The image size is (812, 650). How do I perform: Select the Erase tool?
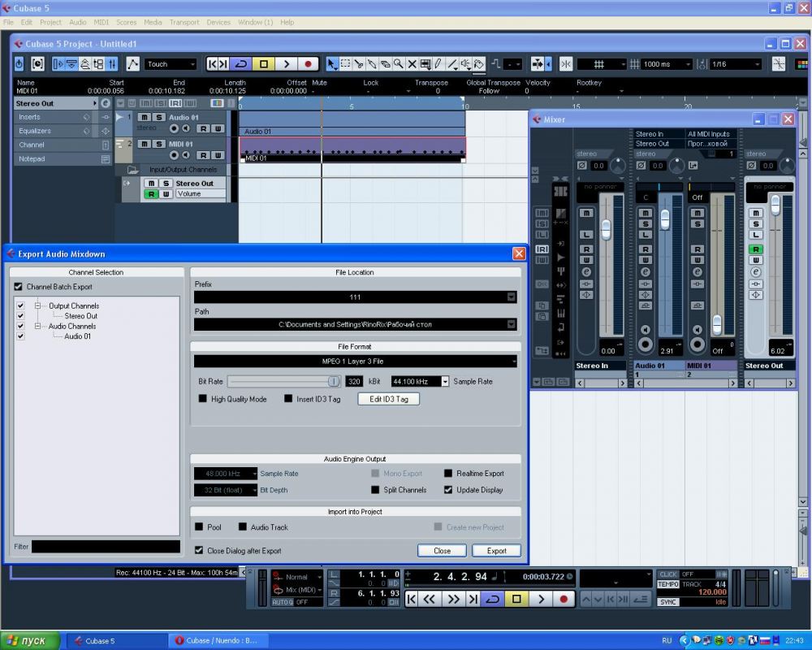[385, 64]
